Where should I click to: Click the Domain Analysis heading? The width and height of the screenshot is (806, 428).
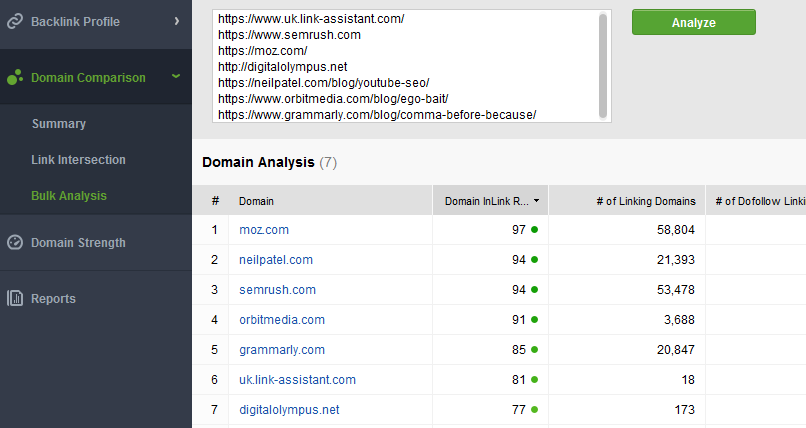[x=258, y=162]
